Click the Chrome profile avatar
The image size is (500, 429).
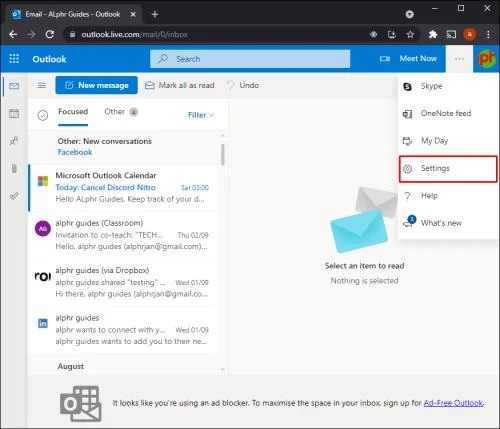(470, 34)
